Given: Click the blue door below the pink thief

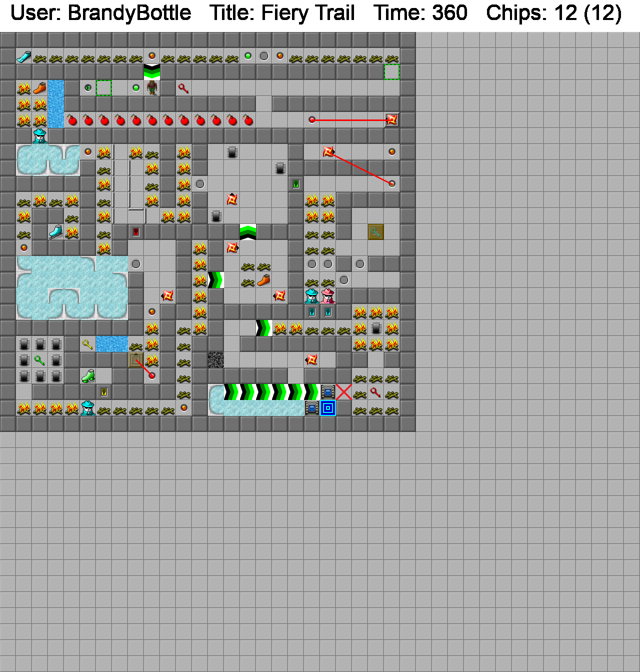Looking at the screenshot, I should point(328,312).
